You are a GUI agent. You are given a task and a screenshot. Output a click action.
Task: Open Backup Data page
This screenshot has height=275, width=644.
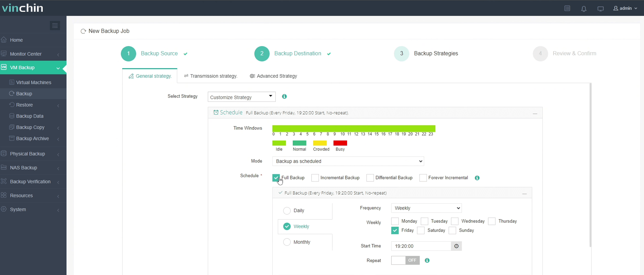pyautogui.click(x=33, y=116)
